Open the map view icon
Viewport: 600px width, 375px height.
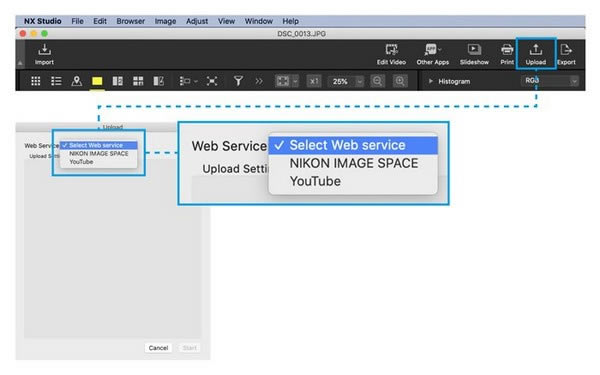coord(77,81)
